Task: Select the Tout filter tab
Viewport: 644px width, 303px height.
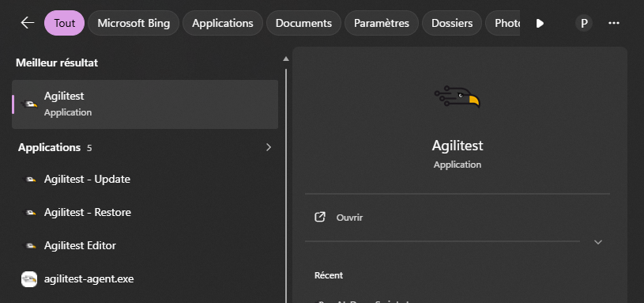Action: point(65,23)
